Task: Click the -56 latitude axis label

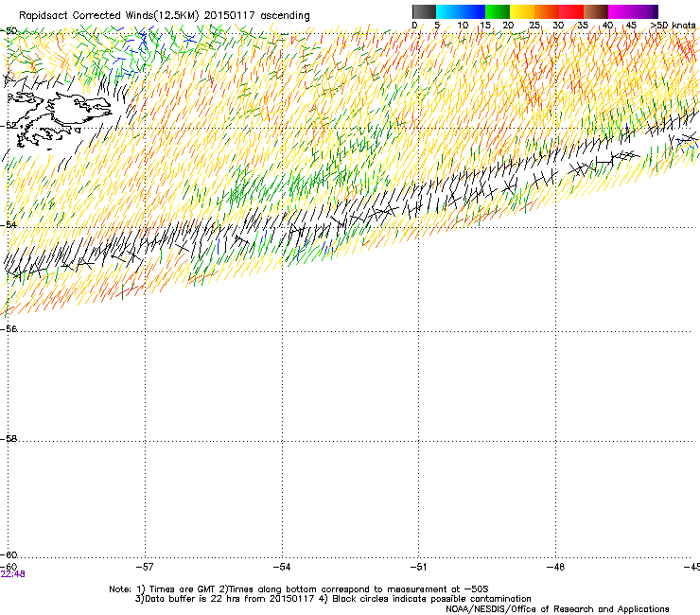Action: click(x=9, y=328)
